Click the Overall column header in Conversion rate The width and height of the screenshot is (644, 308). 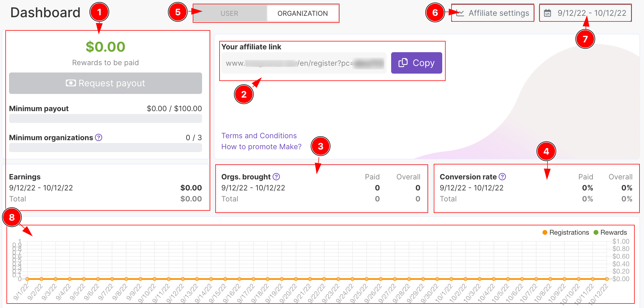tap(621, 177)
